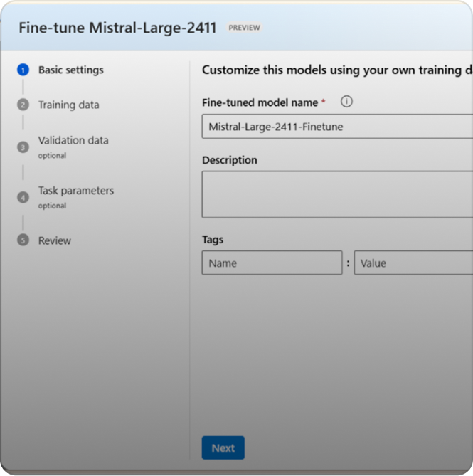Image resolution: width=473 pixels, height=476 pixels.
Task: Go to the Validation data step
Action: click(x=73, y=140)
